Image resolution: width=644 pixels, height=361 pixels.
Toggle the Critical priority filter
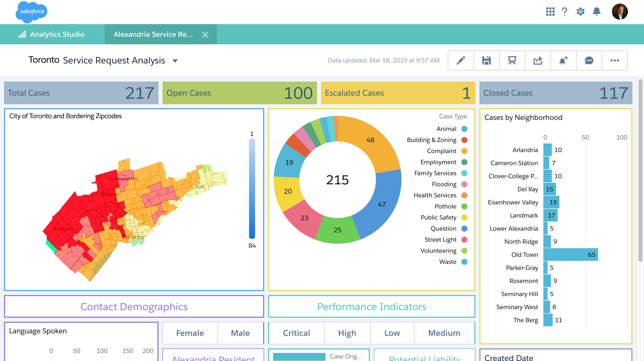296,333
